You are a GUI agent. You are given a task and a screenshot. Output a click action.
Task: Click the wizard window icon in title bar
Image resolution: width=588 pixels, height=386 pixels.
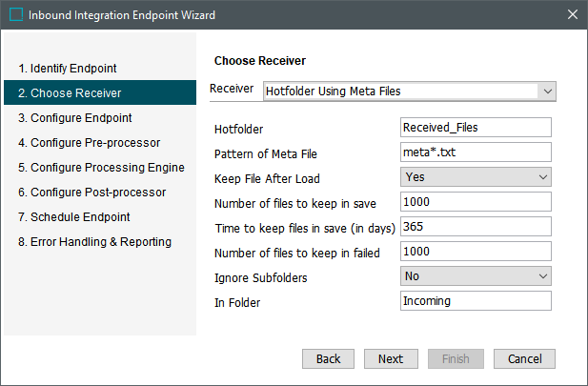[16, 14]
